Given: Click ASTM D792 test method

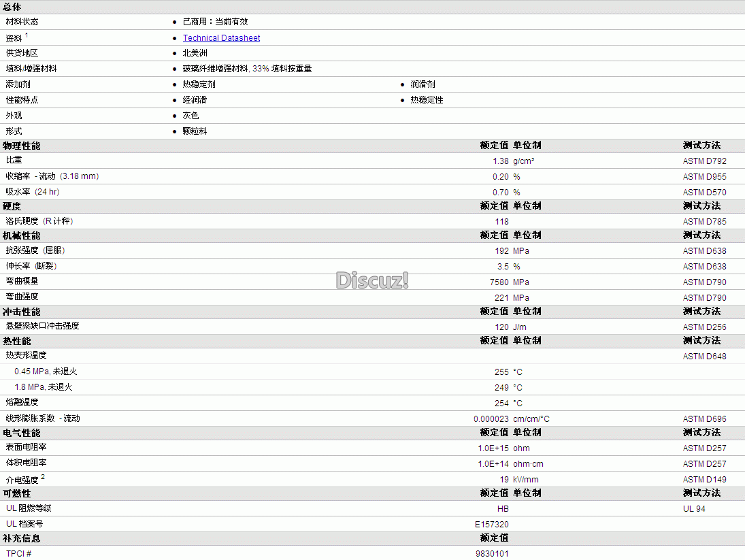Looking at the screenshot, I should [x=705, y=161].
